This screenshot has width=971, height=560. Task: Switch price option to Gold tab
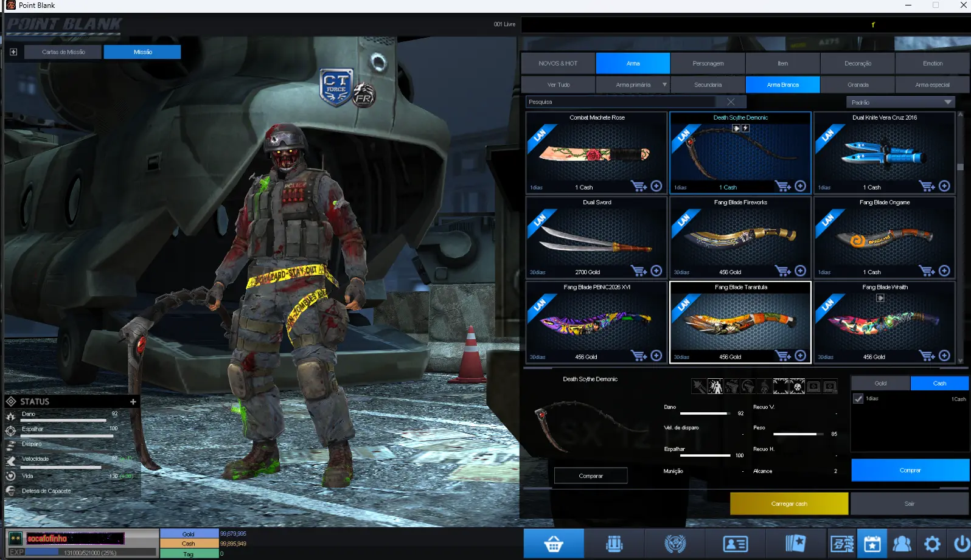(x=880, y=383)
